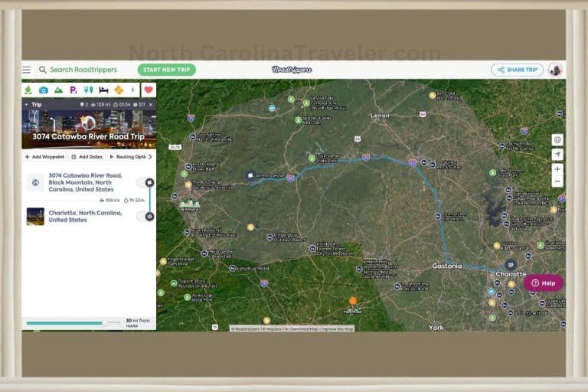Select the fork and knife food icon
The width and height of the screenshot is (588, 392).
(89, 90)
